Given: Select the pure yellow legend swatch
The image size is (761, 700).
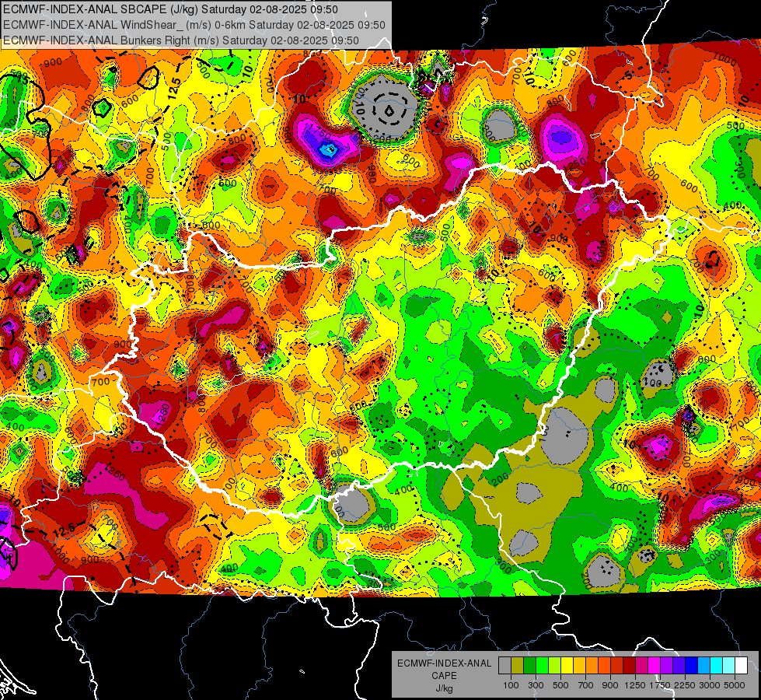Looking at the screenshot, I should click(x=567, y=666).
